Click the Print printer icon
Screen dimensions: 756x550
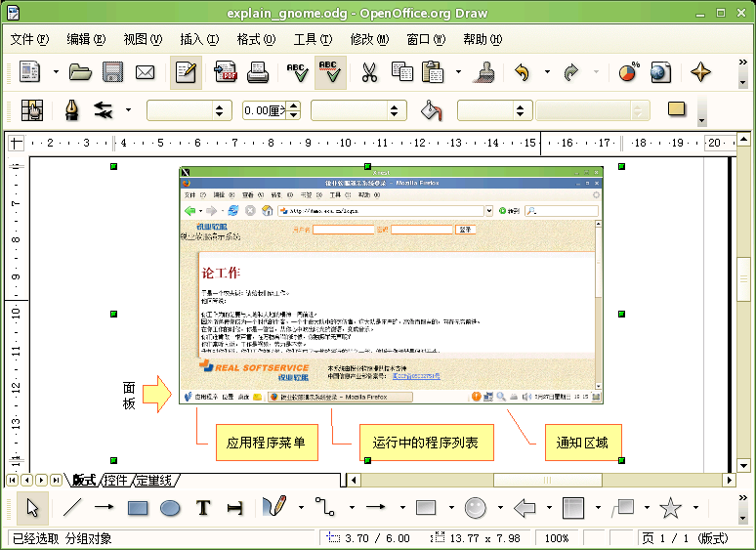(258, 72)
